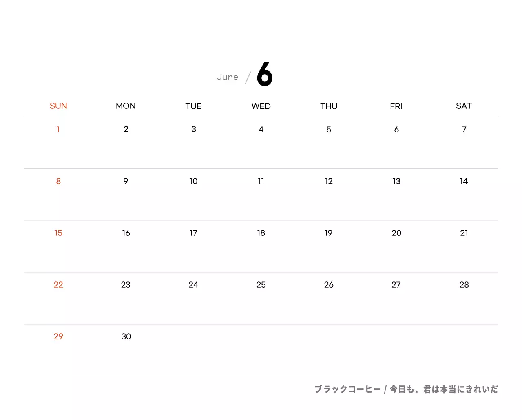The image size is (522, 420).
Task: Select date 24 on Tuesday
Action: 193,285
